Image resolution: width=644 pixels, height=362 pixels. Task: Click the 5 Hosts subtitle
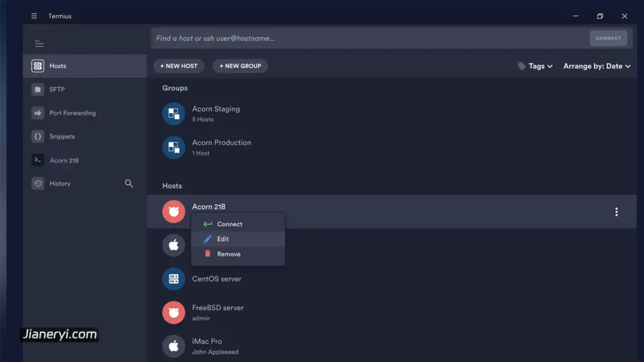click(x=203, y=120)
